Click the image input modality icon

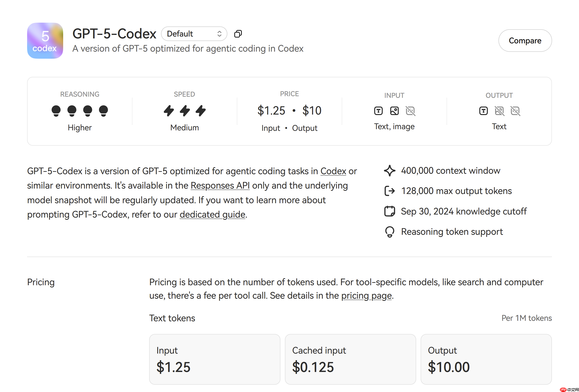[394, 111]
